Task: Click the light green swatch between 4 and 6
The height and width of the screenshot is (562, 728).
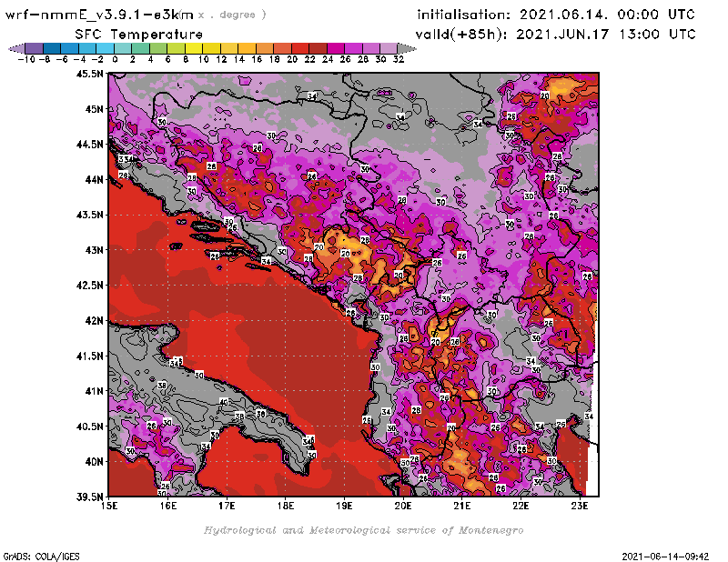Action: tap(157, 48)
